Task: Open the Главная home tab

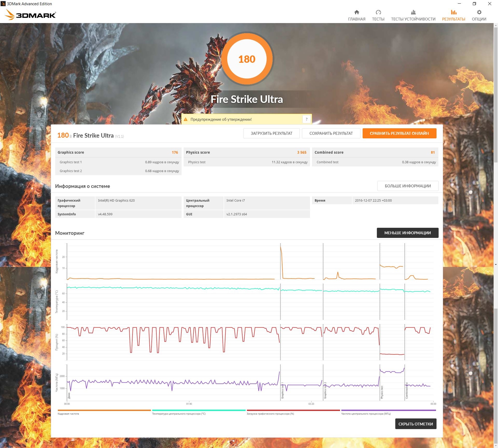Action: [357, 15]
